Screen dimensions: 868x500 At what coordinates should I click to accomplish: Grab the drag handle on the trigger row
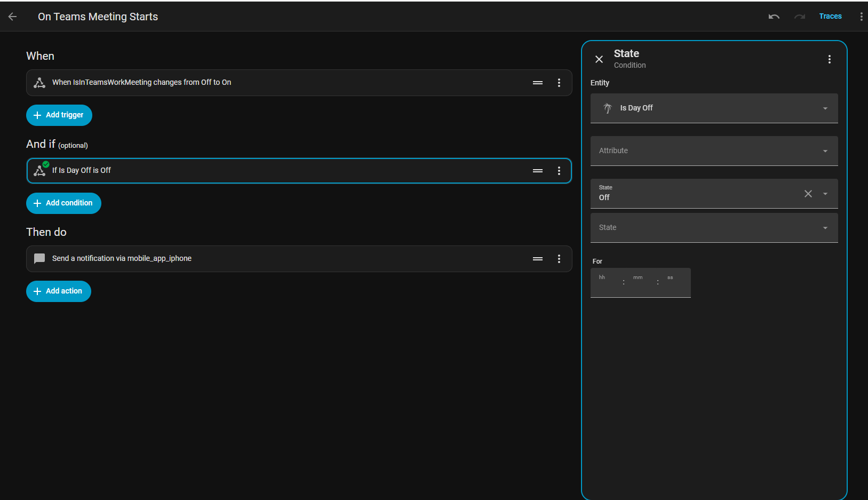point(538,83)
